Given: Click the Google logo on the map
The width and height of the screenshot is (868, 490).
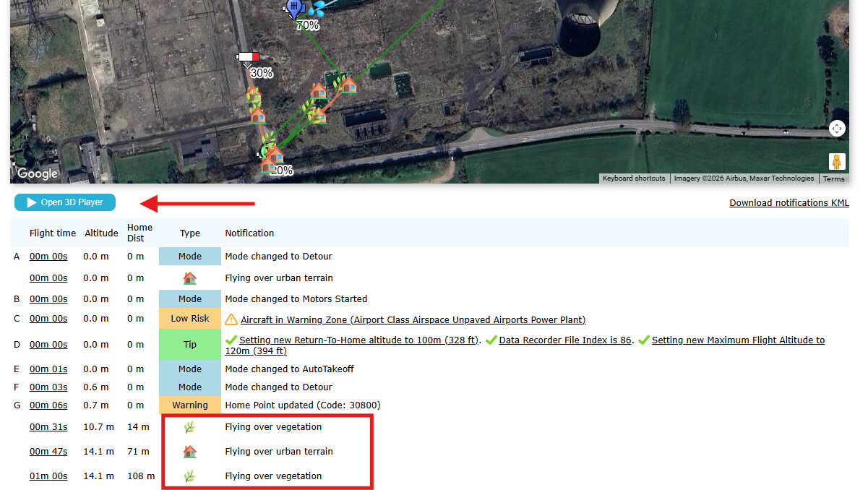Looking at the screenshot, I should point(38,173).
